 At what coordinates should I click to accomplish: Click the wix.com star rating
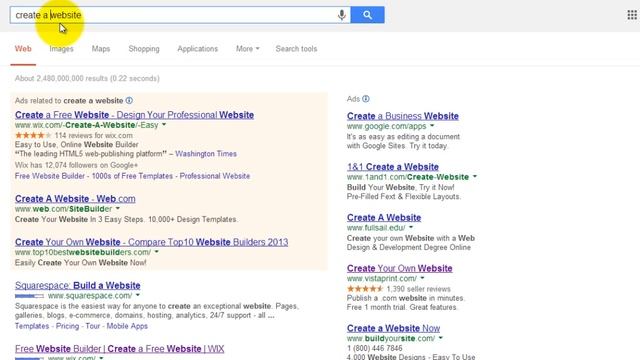[x=33, y=135]
